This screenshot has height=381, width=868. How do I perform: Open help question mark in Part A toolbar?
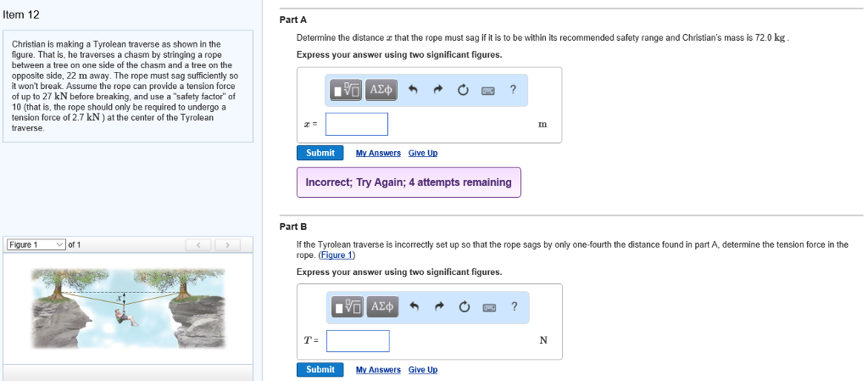pos(513,90)
